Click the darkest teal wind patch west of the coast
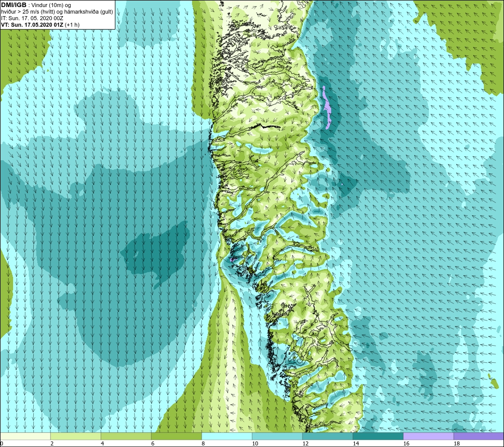The image size is (504, 447). (157, 254)
